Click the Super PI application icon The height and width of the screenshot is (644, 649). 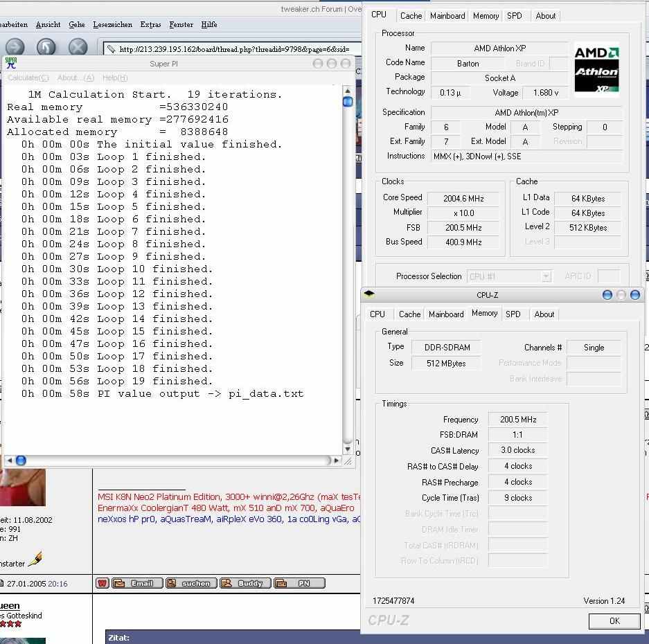(x=11, y=63)
